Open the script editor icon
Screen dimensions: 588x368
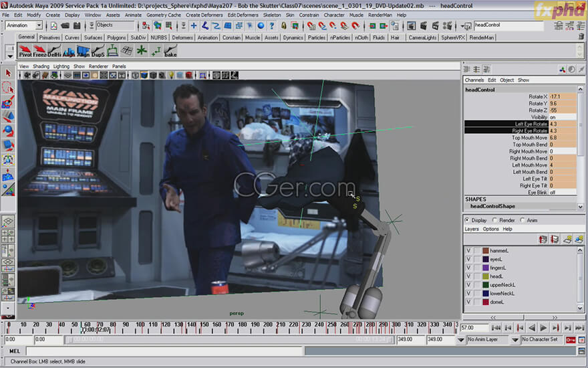coord(581,351)
